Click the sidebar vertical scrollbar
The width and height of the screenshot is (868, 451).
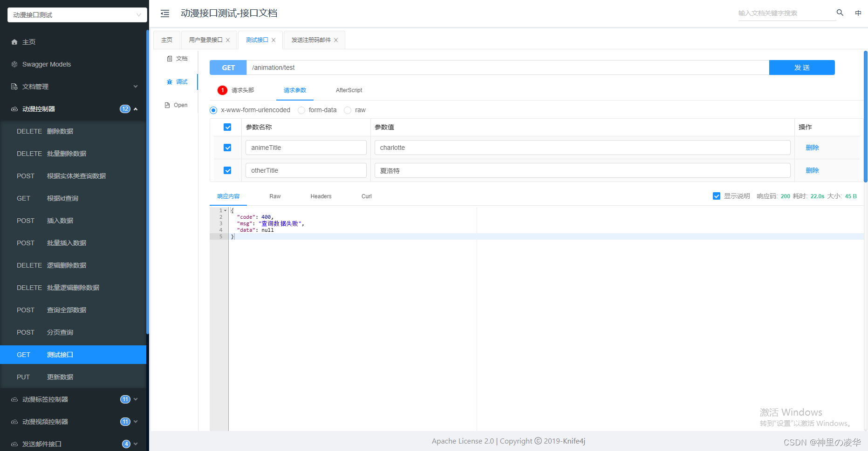(148, 182)
